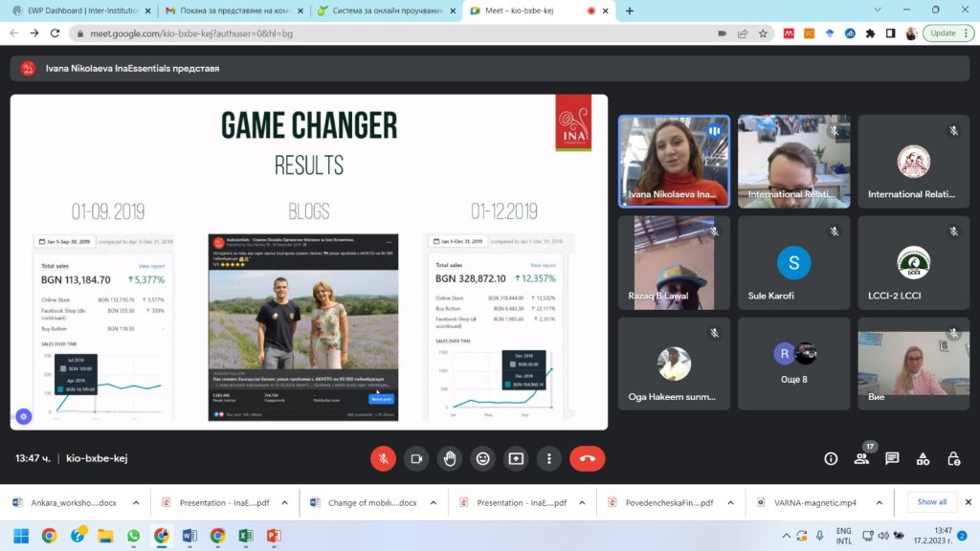This screenshot has height=551, width=980.
Task: Select the Sule Karofi participant tile
Action: [x=793, y=262]
